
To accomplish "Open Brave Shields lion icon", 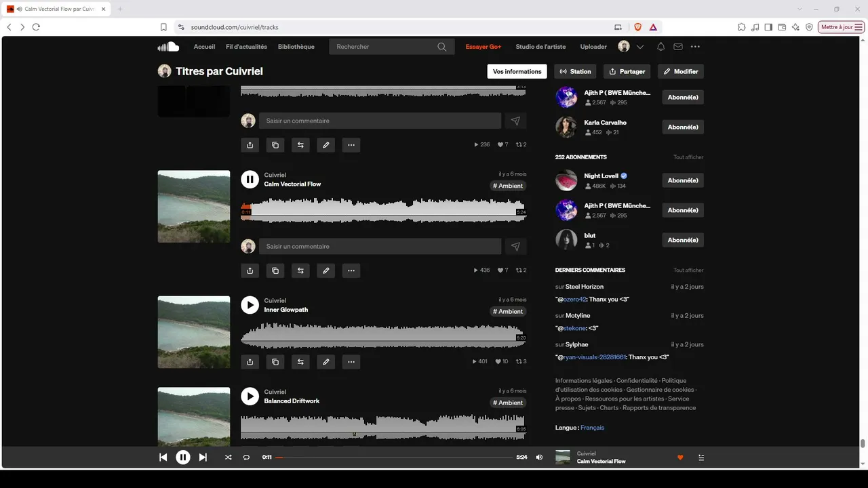I will pos(637,27).
